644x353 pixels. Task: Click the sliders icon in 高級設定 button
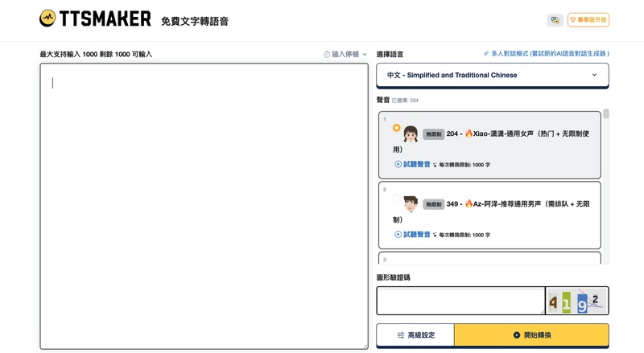tap(400, 335)
